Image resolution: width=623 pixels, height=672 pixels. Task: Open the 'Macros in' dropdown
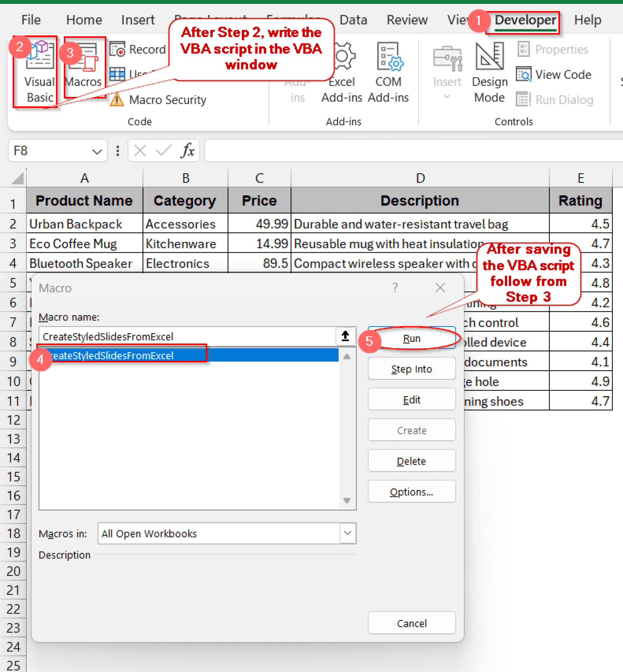(x=347, y=534)
